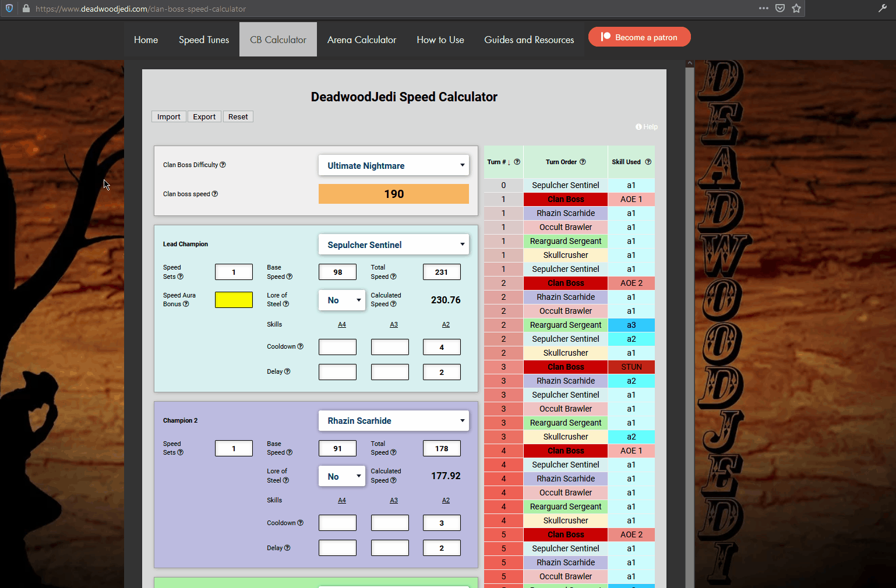Open the Rhazin Scarhide champion dropdown
The height and width of the screenshot is (588, 896).
(394, 420)
